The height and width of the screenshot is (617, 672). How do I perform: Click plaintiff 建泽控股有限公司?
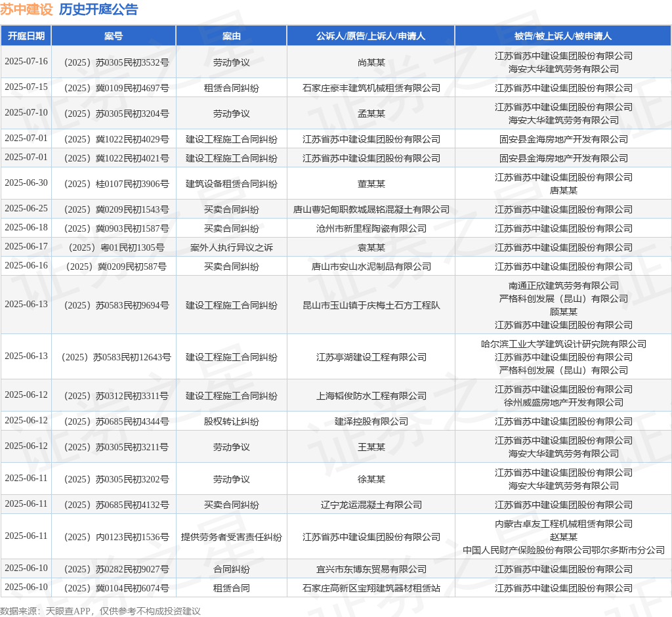[x=371, y=422]
